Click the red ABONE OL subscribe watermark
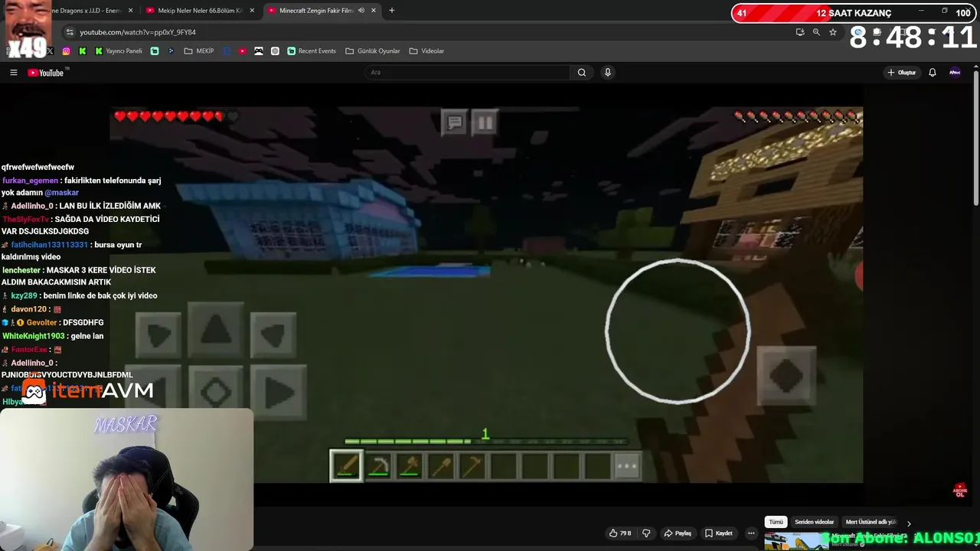 point(960,491)
